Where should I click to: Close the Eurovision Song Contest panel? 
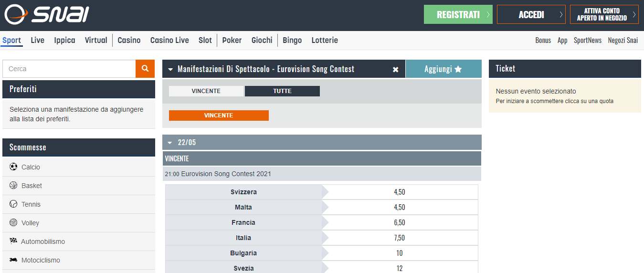pyautogui.click(x=395, y=69)
